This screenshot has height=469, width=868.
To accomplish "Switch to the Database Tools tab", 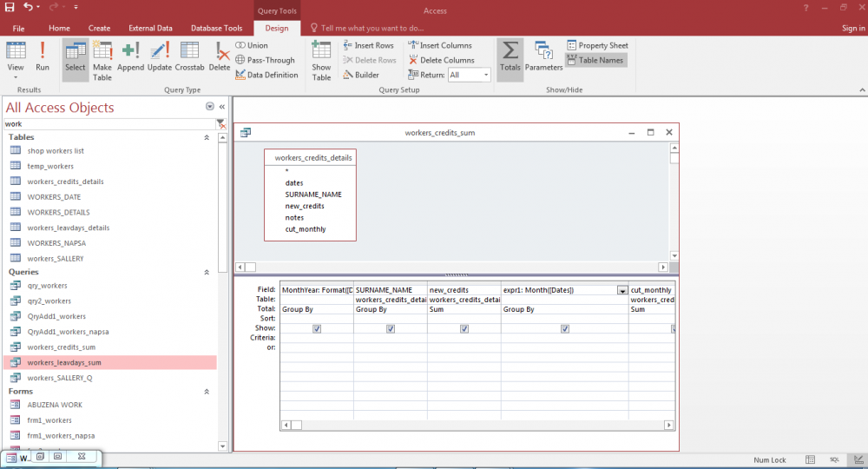I will [216, 29].
